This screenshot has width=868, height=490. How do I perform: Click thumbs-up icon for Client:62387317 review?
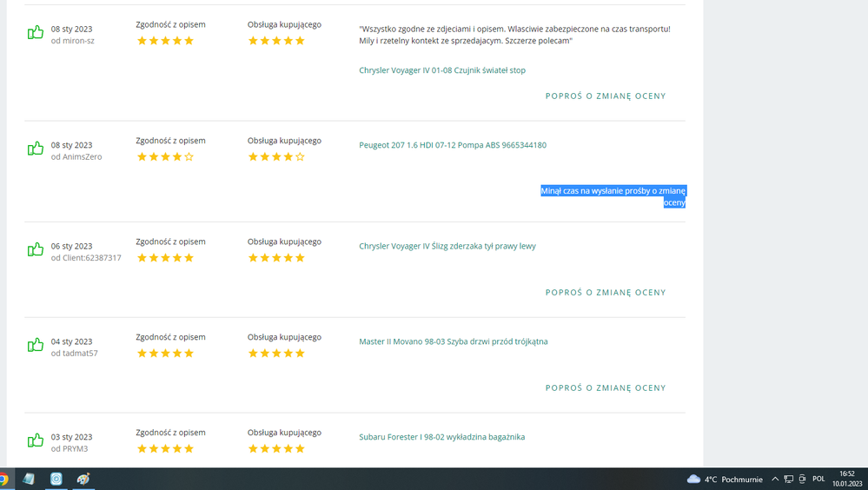click(36, 250)
